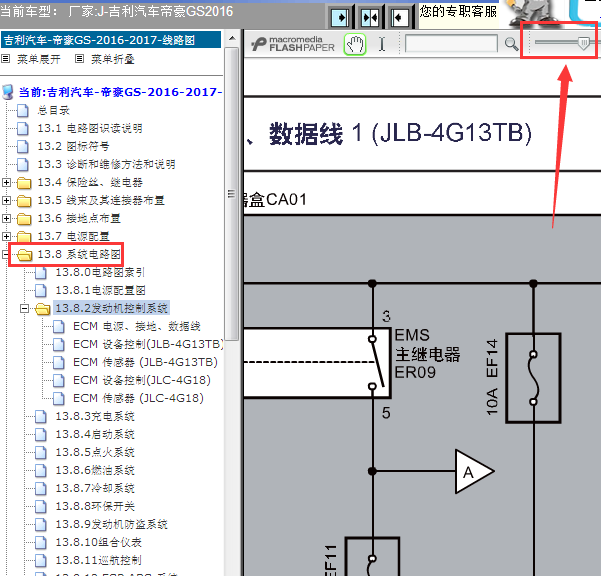Click the open folder icon of 13.8.2发动机控制系统
This screenshot has width=601, height=576.
click(x=43, y=309)
